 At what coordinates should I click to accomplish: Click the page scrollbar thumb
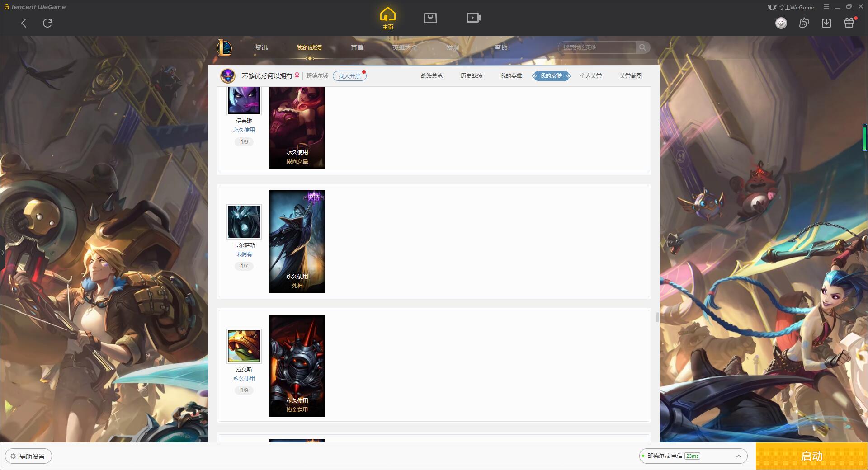657,317
